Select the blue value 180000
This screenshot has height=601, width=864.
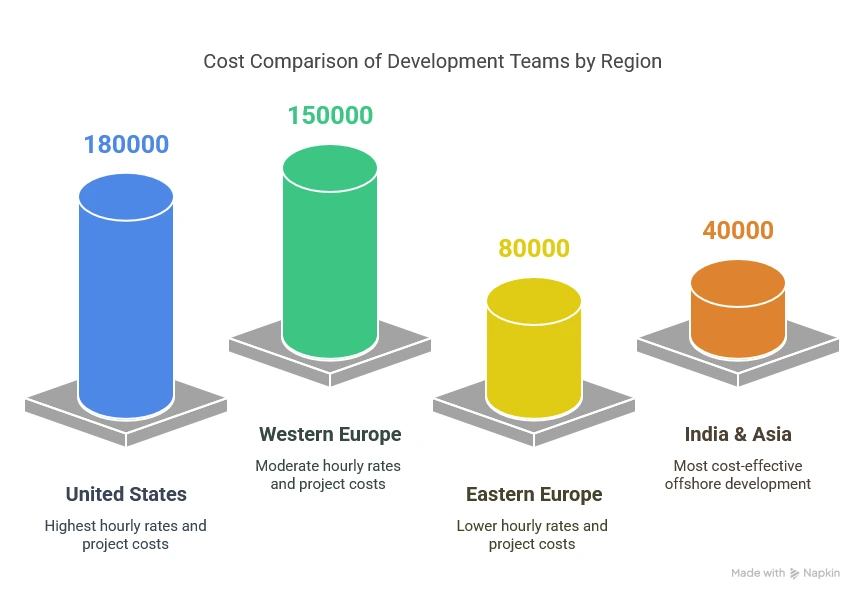pos(126,145)
